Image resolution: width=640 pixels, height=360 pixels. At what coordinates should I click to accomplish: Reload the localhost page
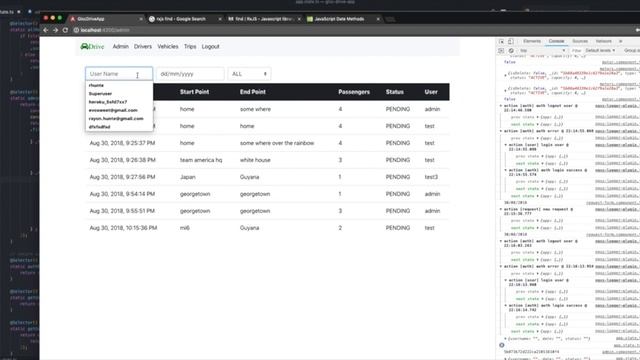click(x=65, y=30)
